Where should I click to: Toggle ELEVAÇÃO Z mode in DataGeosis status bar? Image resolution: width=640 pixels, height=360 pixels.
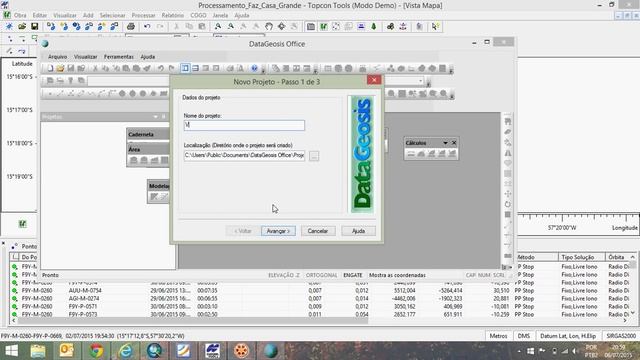(x=284, y=275)
